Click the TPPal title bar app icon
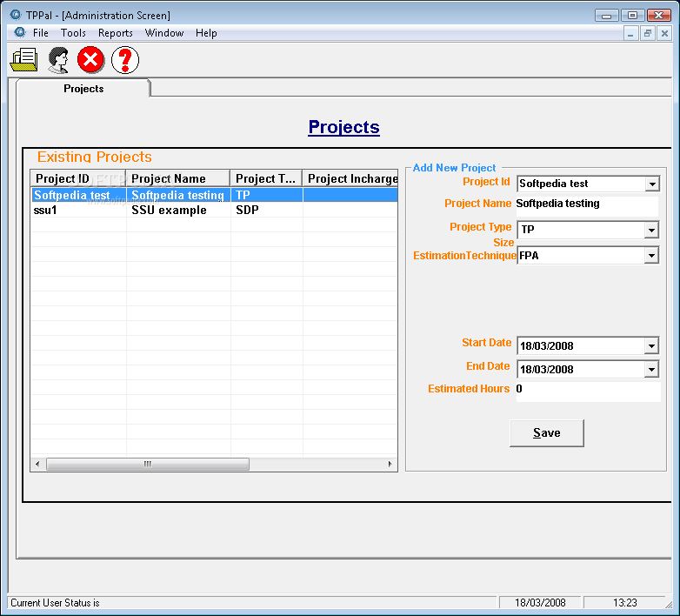The width and height of the screenshot is (680, 616). [x=16, y=15]
